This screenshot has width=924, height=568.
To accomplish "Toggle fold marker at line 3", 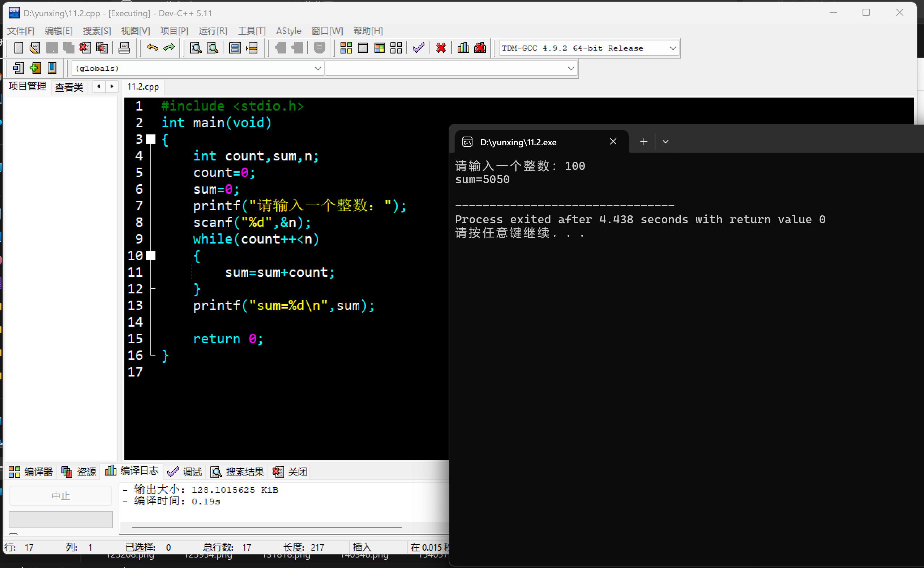I will (x=151, y=139).
